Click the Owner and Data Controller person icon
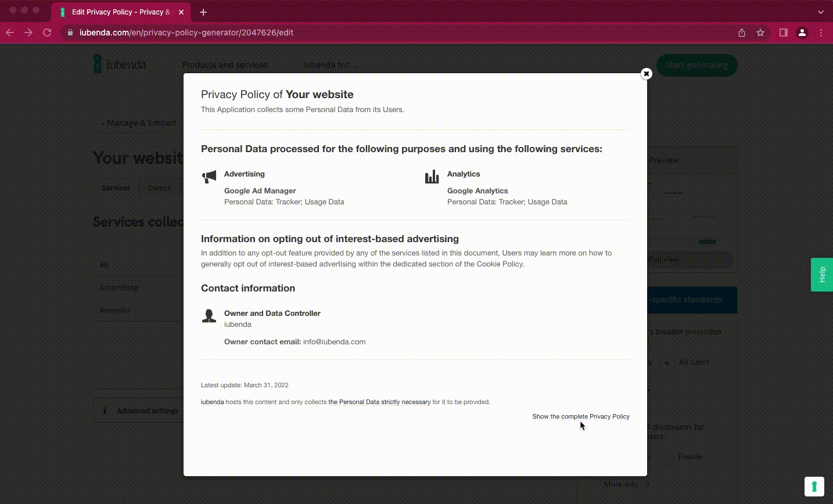This screenshot has height=504, width=833. click(x=209, y=316)
